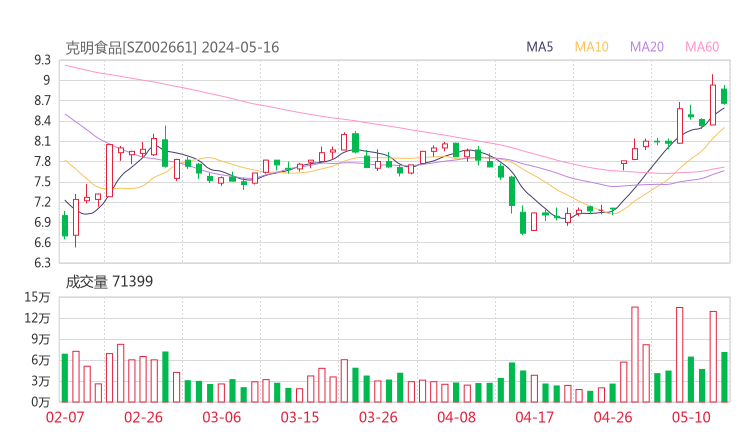The height and width of the screenshot is (440, 740).
Task: Click the 7.2 price axis value
Action: pyautogui.click(x=42, y=202)
